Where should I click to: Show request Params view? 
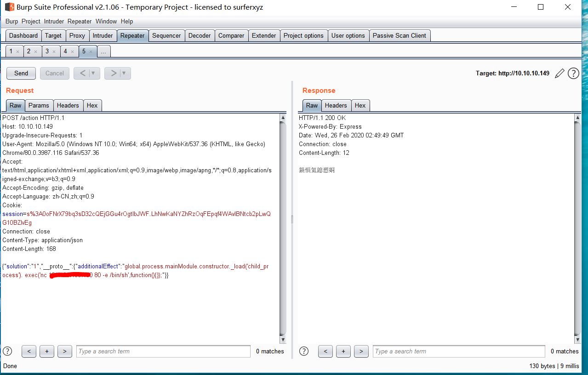(x=39, y=105)
